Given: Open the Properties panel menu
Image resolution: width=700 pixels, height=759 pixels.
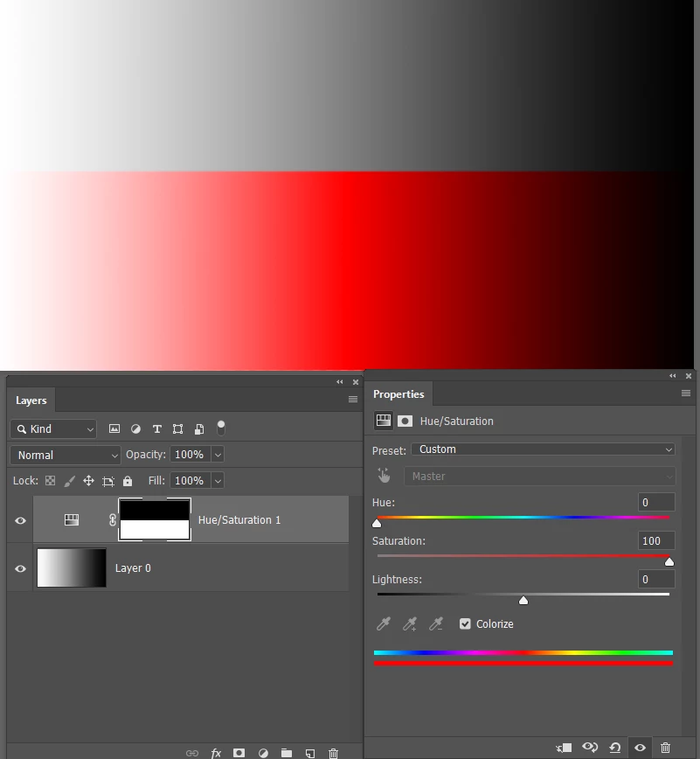Looking at the screenshot, I should (685, 393).
